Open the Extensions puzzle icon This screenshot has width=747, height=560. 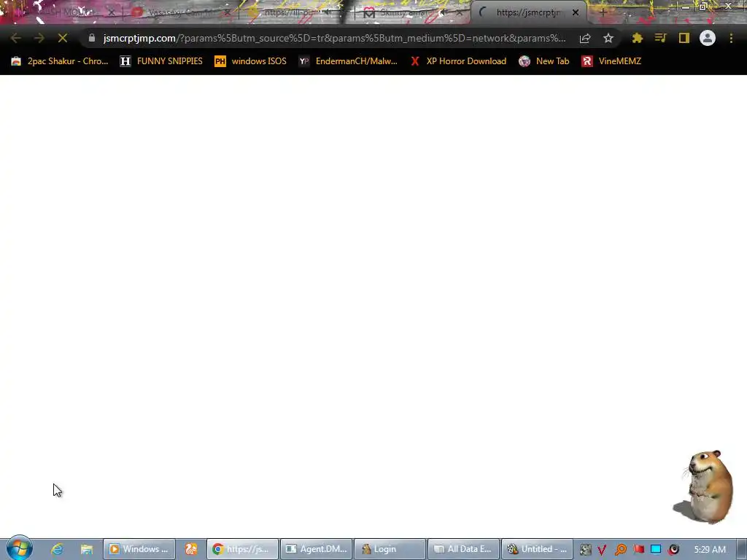pyautogui.click(x=638, y=38)
